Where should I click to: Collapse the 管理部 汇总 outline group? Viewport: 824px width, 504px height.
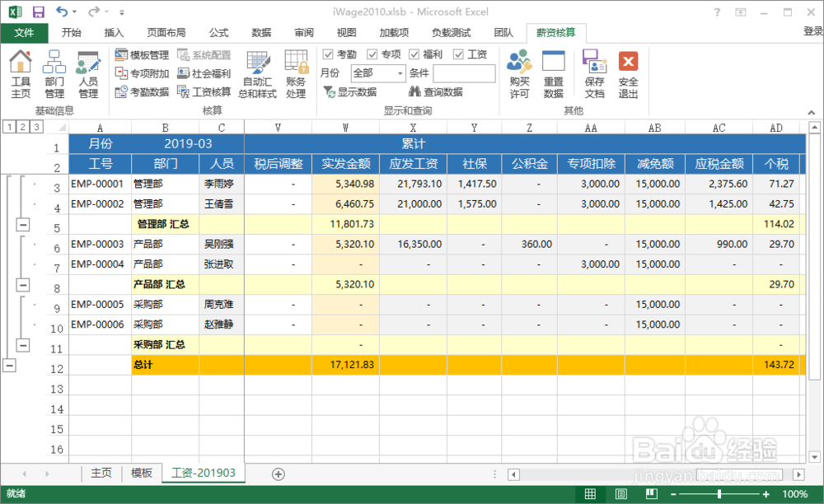[22, 225]
